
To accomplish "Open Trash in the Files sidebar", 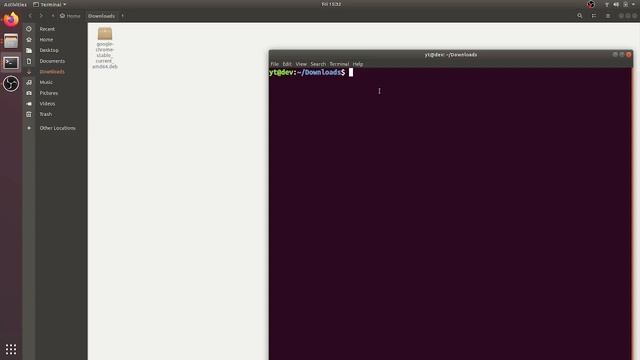I will coord(55,114).
